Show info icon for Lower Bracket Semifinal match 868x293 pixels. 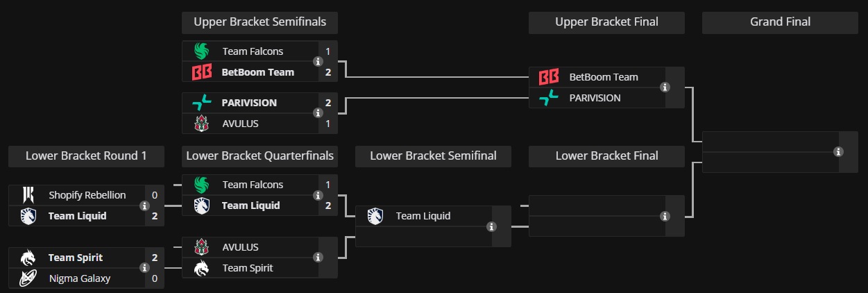coord(492,226)
